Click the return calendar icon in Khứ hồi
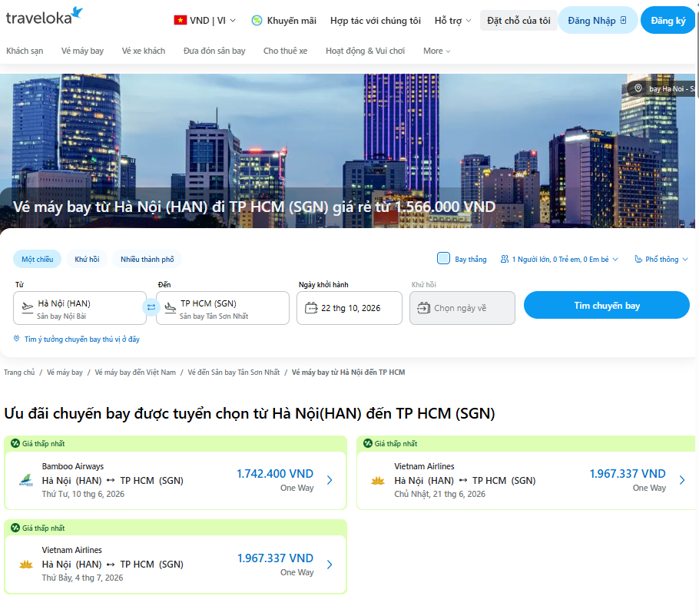 [x=423, y=307]
